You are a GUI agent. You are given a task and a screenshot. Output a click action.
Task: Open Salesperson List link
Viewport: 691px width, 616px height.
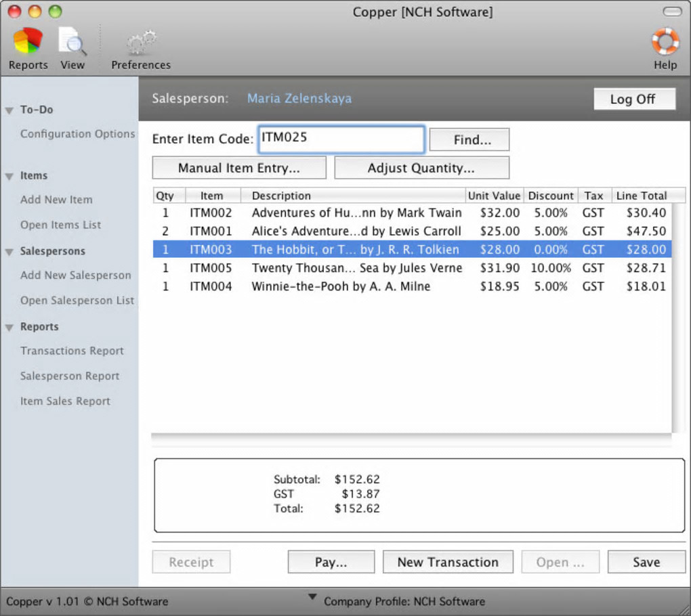[77, 301]
